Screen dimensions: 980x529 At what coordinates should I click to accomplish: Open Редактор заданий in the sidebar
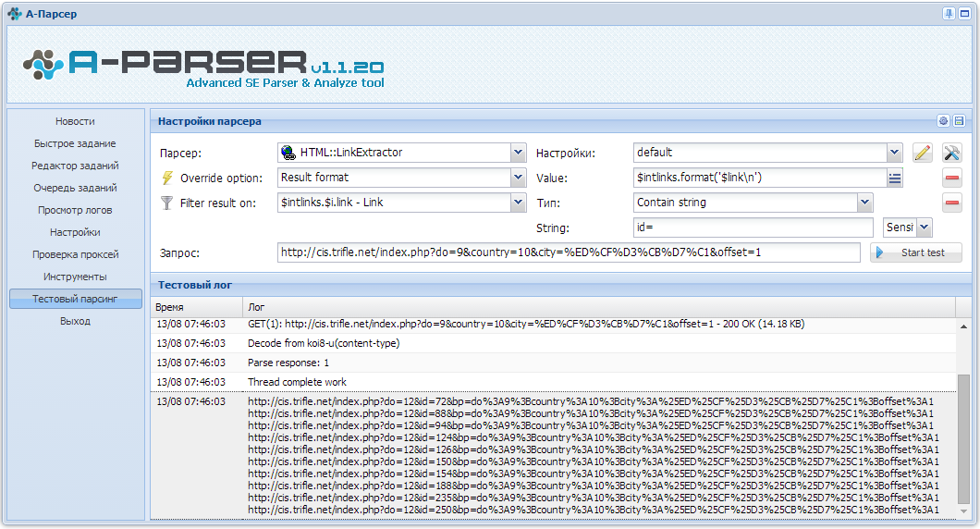coord(75,166)
